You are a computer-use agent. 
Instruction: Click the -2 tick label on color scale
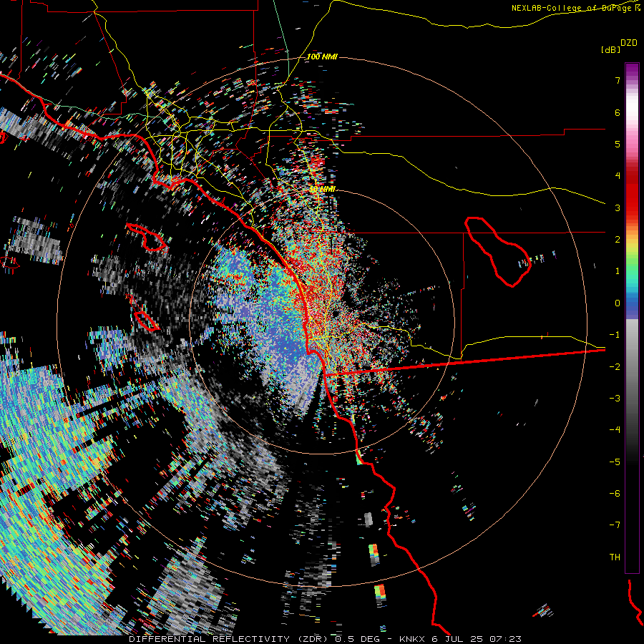[615, 366]
